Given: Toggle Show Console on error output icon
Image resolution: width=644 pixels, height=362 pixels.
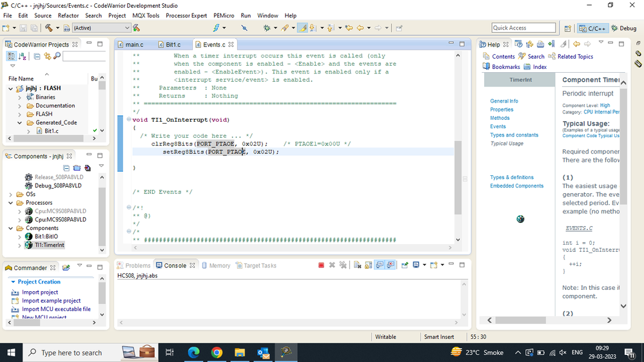Looking at the screenshot, I should (391, 265).
